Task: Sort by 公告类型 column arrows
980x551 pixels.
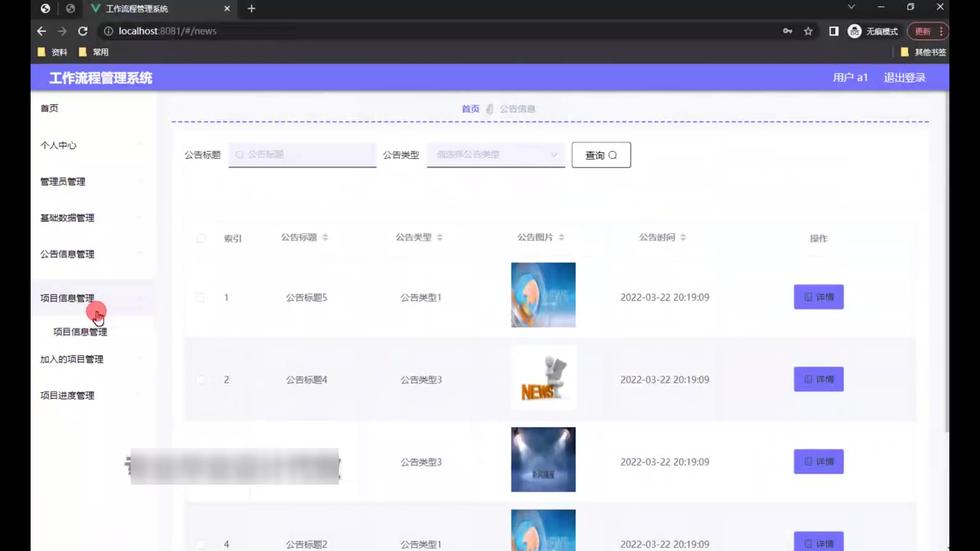Action: pyautogui.click(x=439, y=237)
